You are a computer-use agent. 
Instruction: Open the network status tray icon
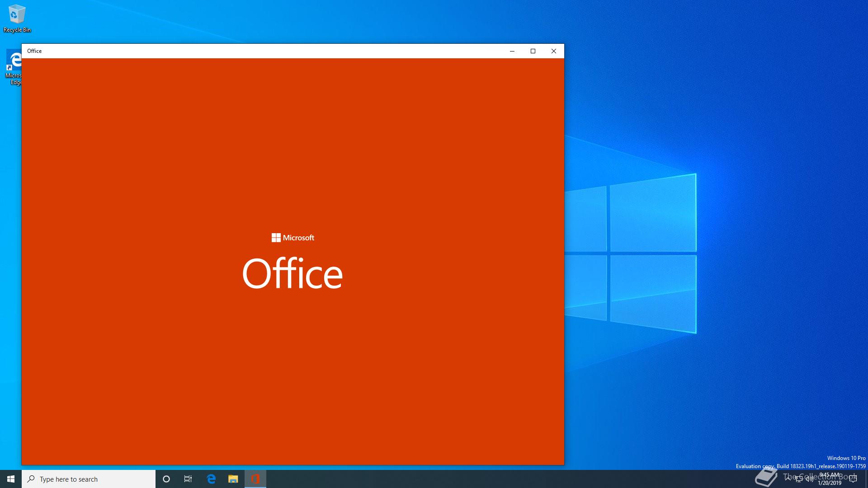pos(799,479)
